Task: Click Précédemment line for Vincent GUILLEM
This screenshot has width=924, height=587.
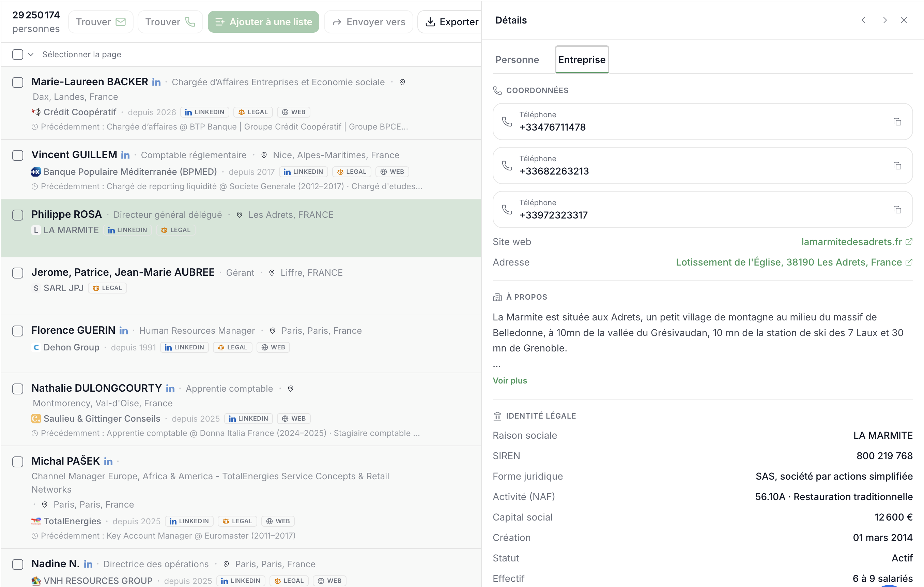Action: click(227, 186)
